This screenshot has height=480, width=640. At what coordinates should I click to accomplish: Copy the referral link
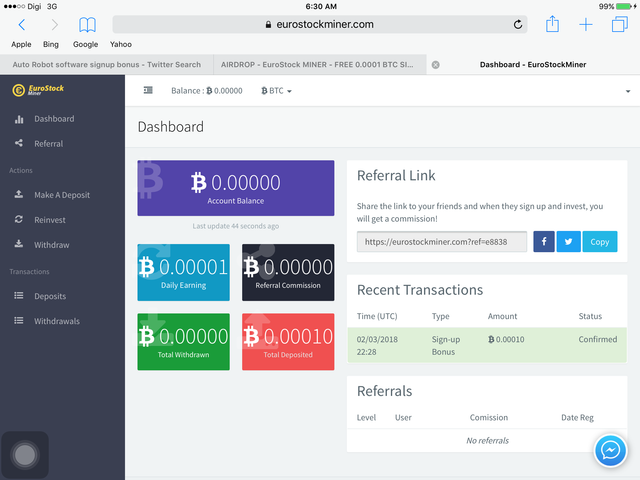(600, 242)
